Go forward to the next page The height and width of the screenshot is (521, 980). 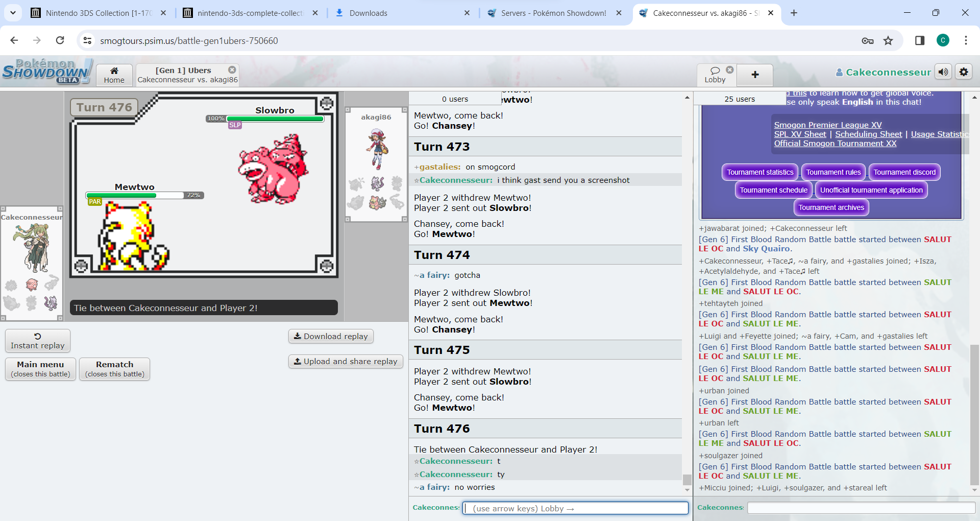pos(37,40)
